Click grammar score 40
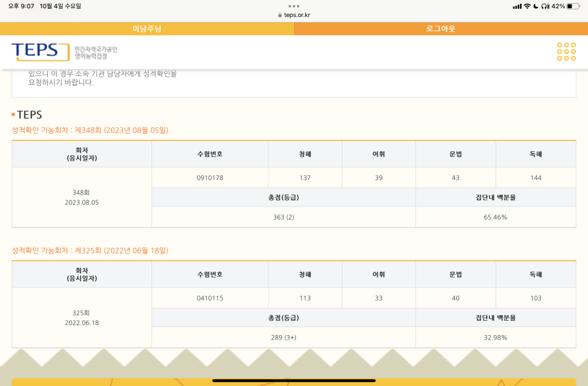 click(x=455, y=298)
